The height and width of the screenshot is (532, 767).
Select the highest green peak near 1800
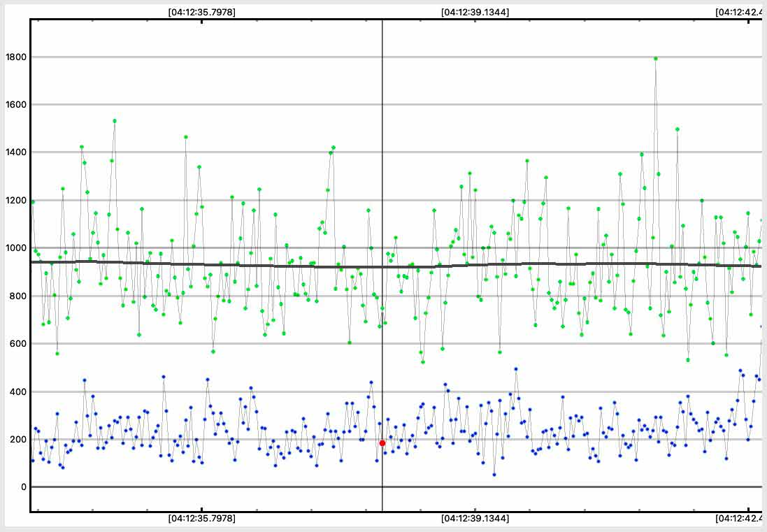(656, 59)
